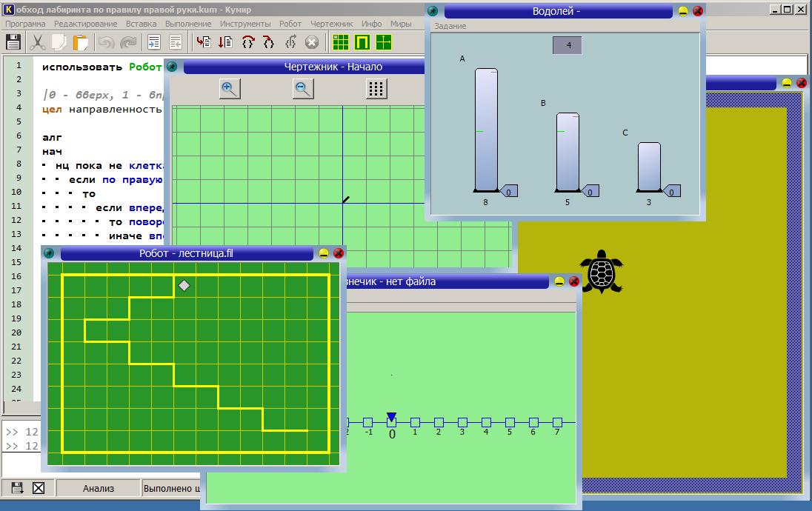
Task: Paste from clipboard icon in toolbar
Action: coord(80,42)
